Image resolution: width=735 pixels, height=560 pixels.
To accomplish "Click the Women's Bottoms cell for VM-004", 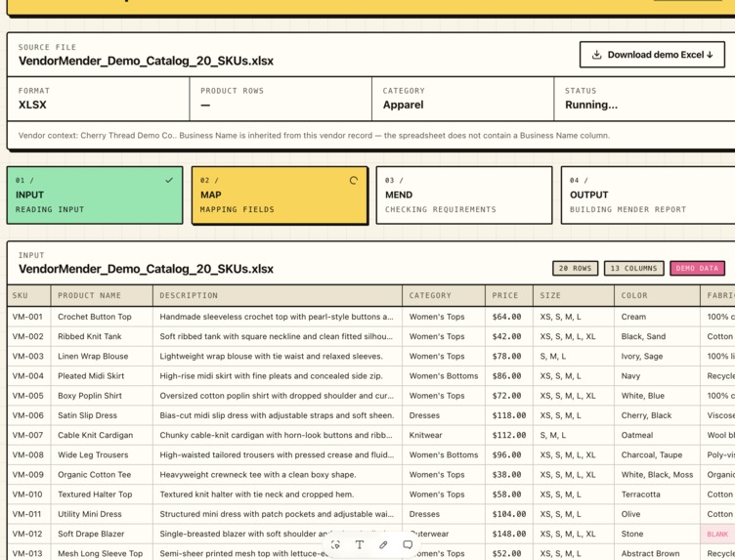I will (x=444, y=376).
